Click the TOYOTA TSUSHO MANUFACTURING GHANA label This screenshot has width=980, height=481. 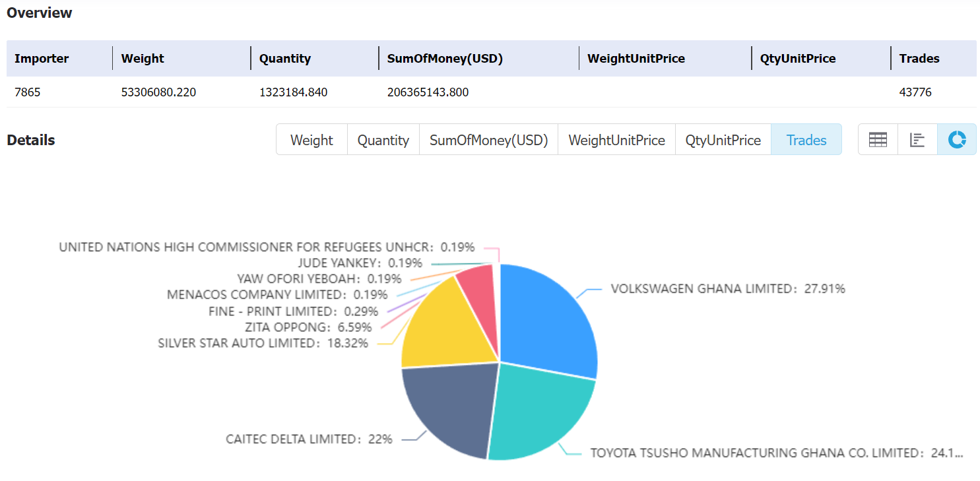click(777, 453)
